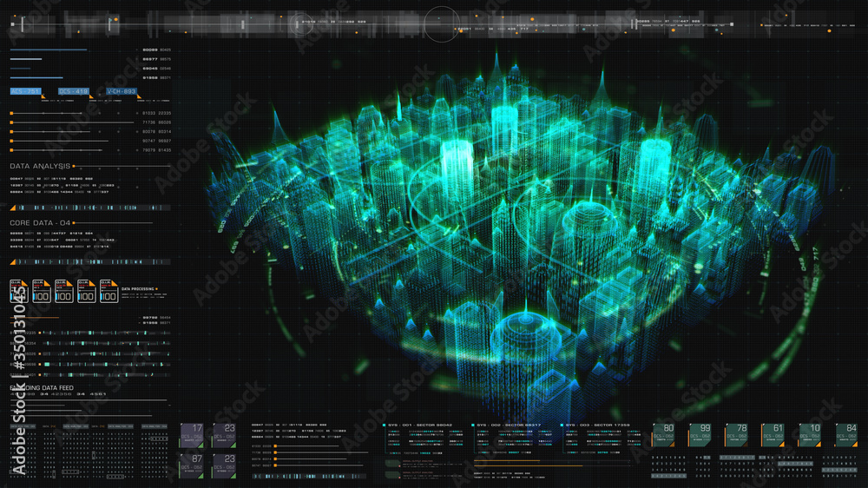Toggle the cyan square beside SYS : 001
Image resolution: width=868 pixels, height=488 pixels.
tap(385, 425)
